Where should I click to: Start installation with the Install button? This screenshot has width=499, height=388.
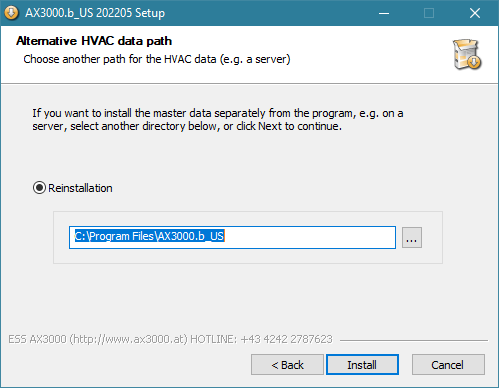362,365
